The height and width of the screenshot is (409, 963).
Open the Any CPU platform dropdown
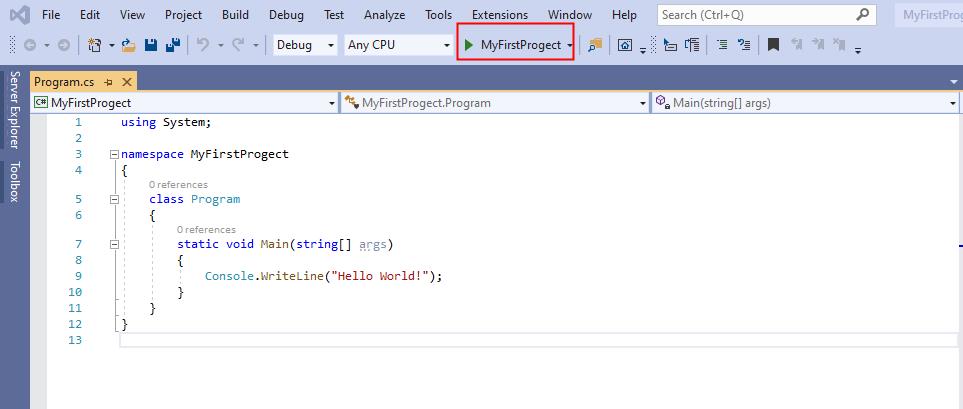click(398, 45)
